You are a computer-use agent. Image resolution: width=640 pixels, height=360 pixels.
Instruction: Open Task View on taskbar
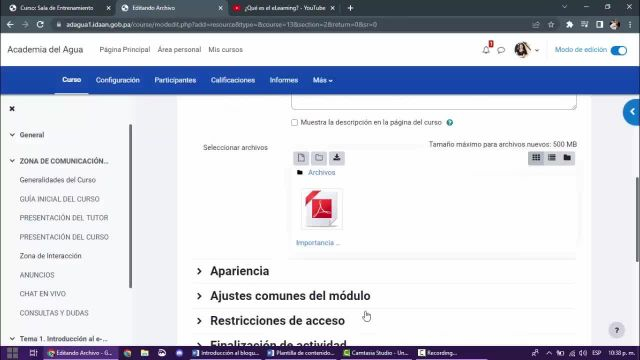[33, 353]
